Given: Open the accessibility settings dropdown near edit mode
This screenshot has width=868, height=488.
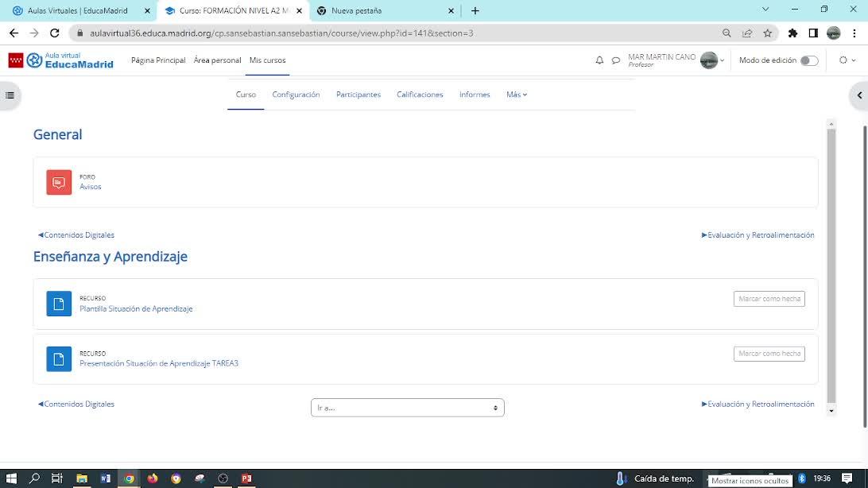Looking at the screenshot, I should click(847, 60).
